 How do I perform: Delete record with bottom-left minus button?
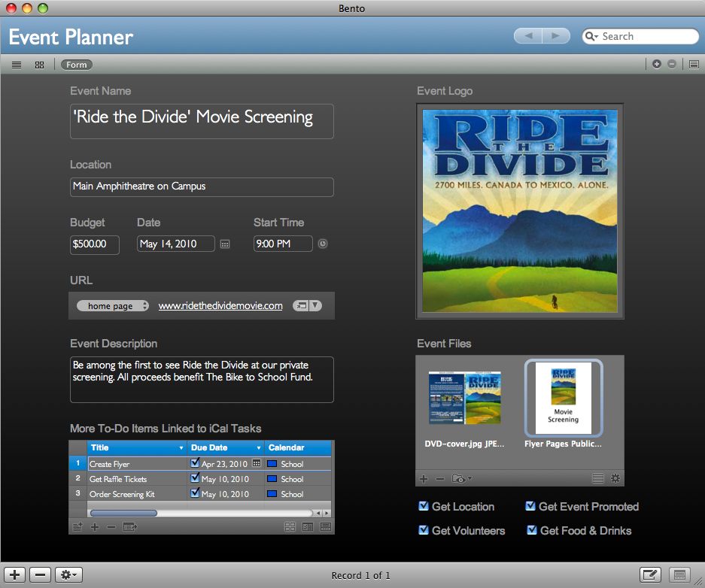[39, 575]
